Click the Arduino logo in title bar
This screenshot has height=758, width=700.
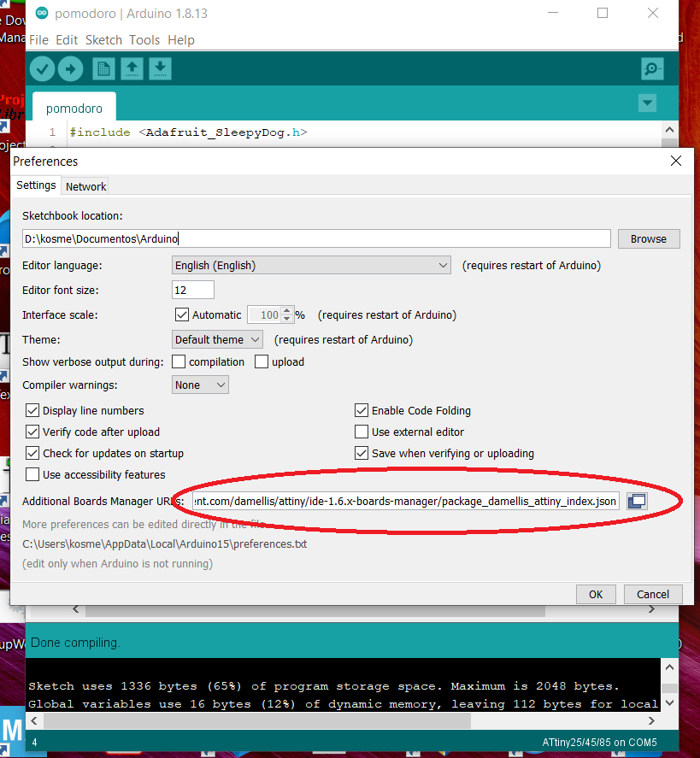[x=42, y=13]
